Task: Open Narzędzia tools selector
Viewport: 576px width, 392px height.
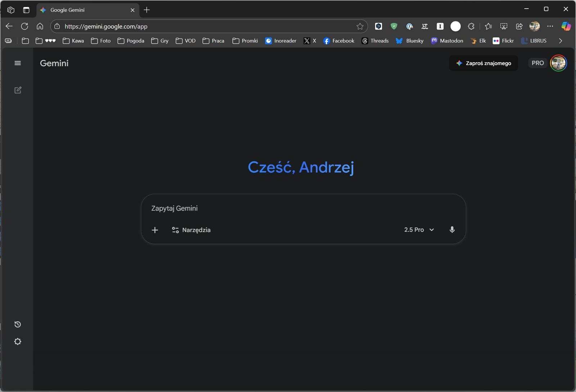Action: tap(191, 230)
